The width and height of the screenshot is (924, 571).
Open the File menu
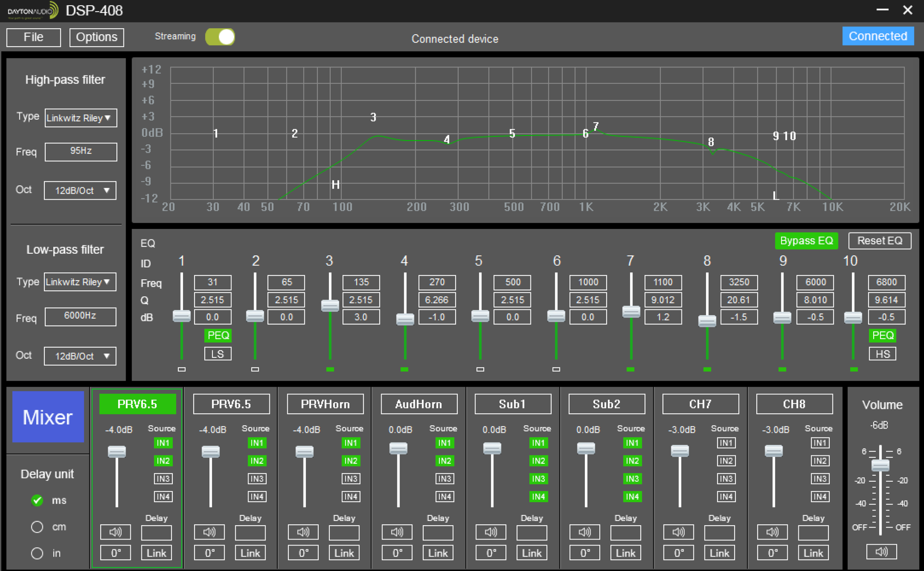point(34,37)
